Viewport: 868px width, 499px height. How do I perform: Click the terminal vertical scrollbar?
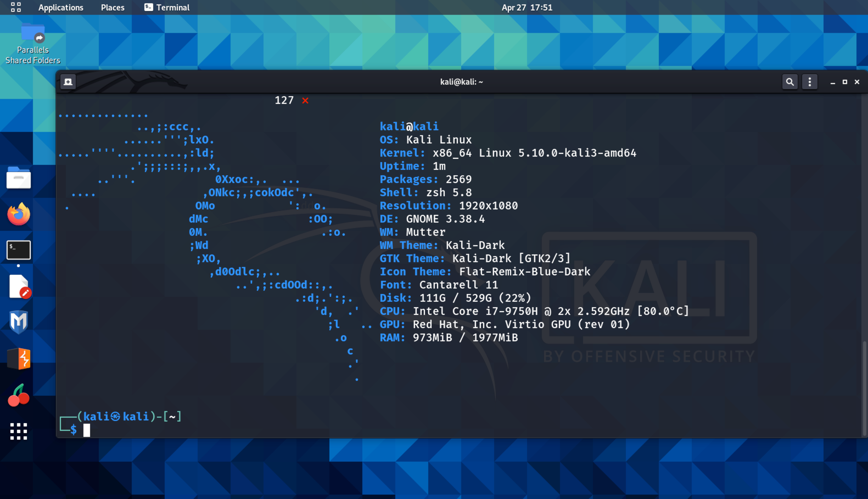tap(864, 389)
